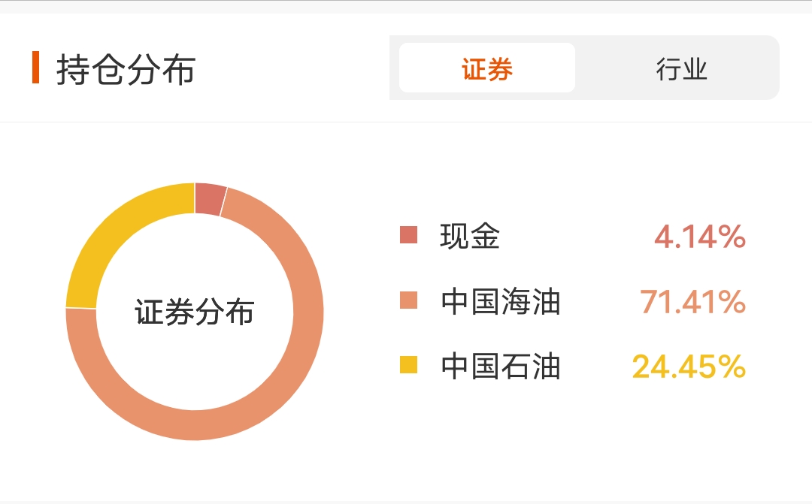Click the small red 现金 donut segment
The height and width of the screenshot is (504, 812).
[x=210, y=199]
